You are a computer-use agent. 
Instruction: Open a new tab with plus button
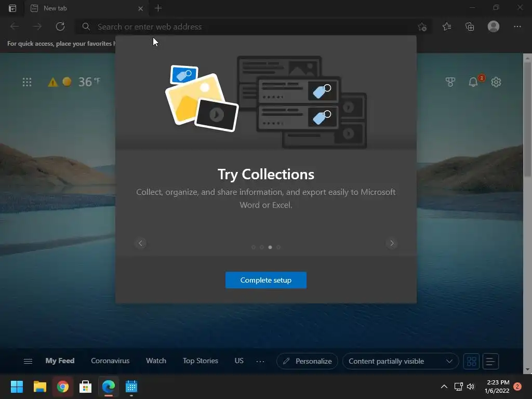(x=158, y=8)
